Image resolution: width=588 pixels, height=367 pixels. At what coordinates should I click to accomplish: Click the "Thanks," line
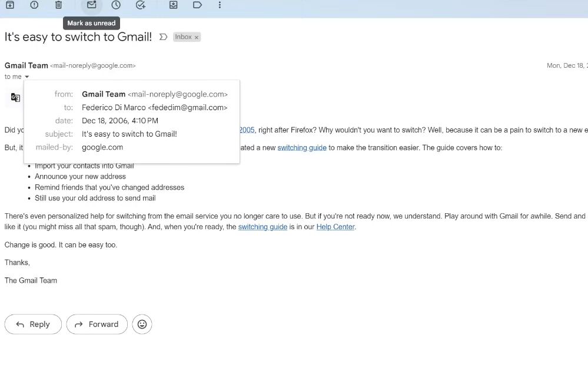point(17,262)
